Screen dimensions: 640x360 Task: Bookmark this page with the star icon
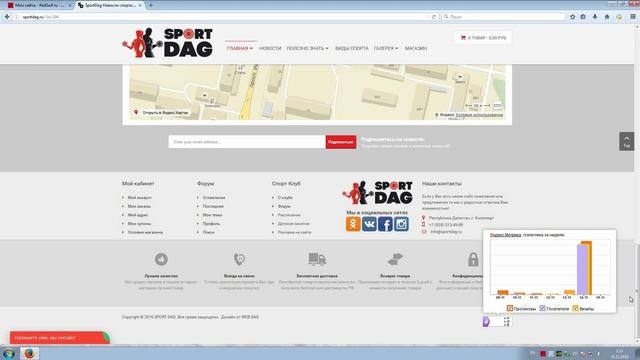tap(573, 17)
